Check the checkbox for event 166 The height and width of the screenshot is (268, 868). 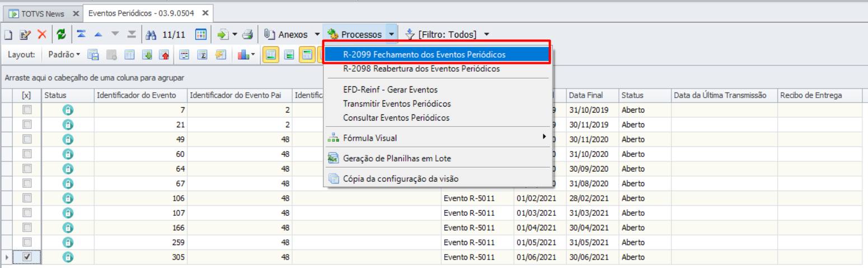(x=27, y=227)
